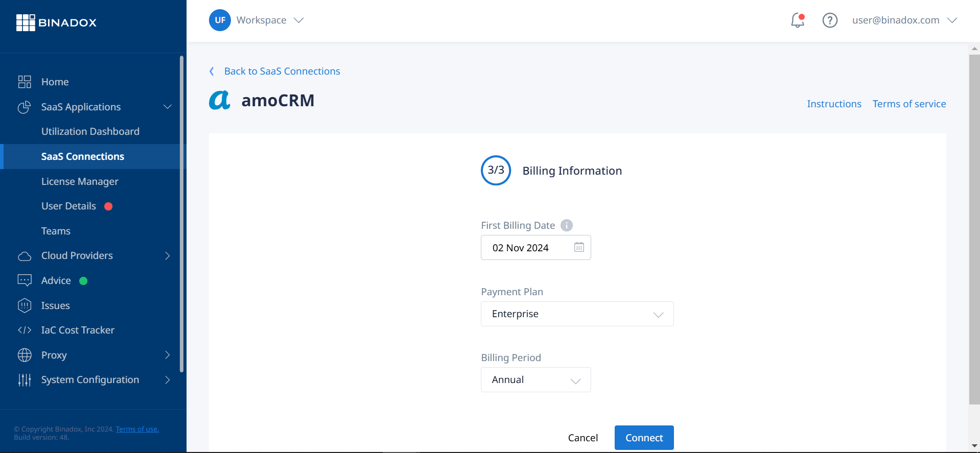Click the green dot beside Advice
This screenshot has width=980, height=453.
pos(83,281)
